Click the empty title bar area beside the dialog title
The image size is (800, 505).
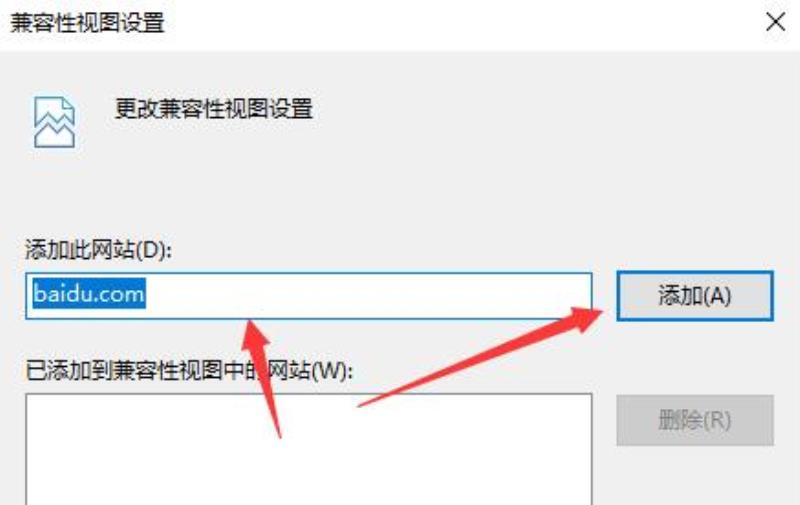459,23
